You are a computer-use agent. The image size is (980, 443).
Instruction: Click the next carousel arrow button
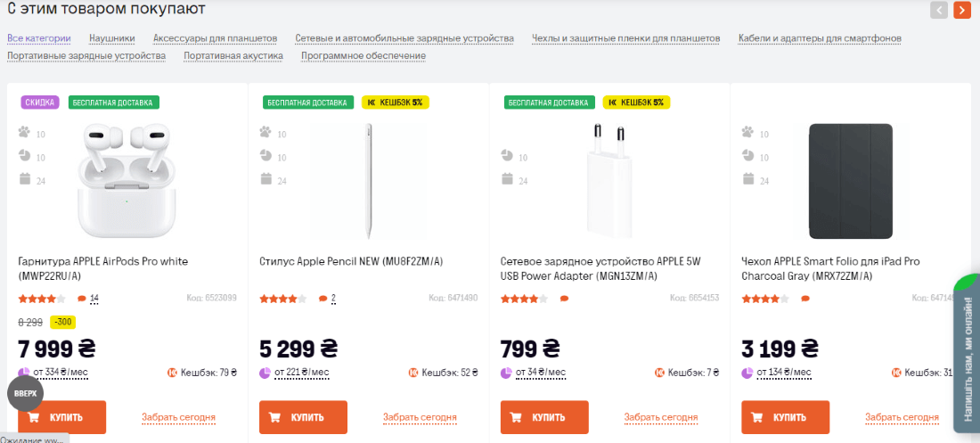tap(962, 10)
